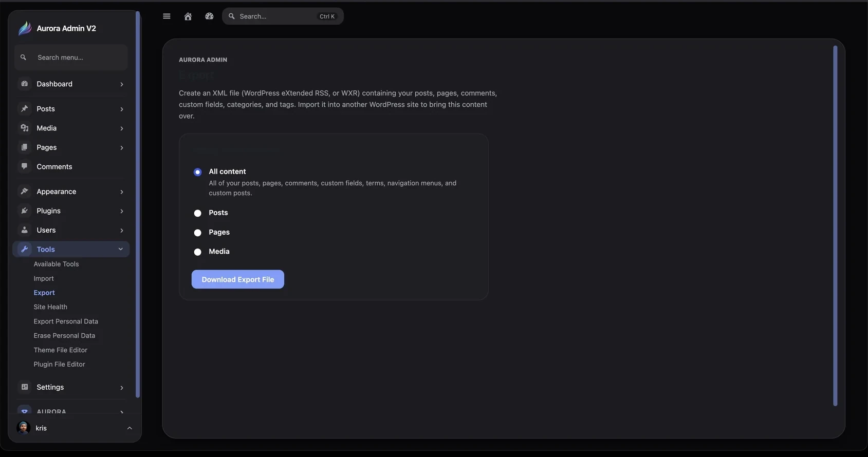Viewport: 868px width, 457px height.
Task: Open the dashboard gauge icon in top bar
Action: tap(209, 16)
